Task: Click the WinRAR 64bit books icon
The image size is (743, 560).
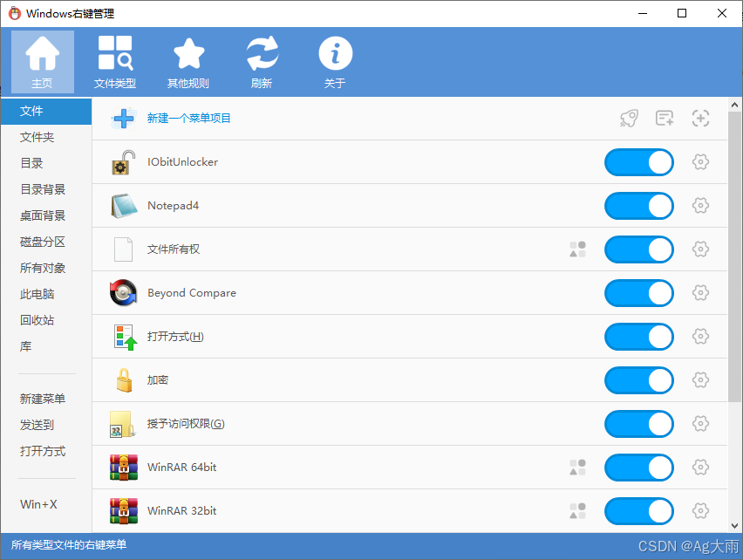Action: (124, 468)
